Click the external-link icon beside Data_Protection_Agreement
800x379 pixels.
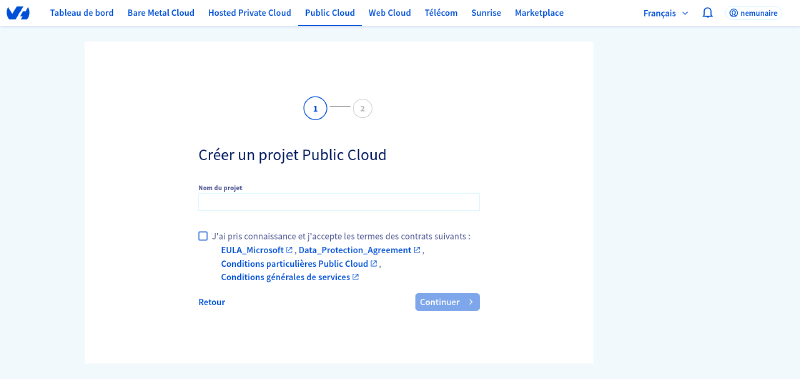(417, 250)
